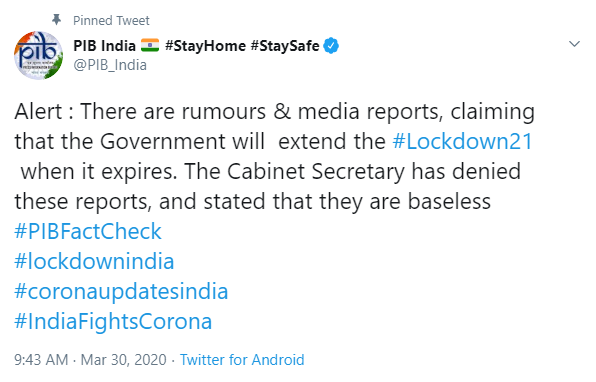This screenshot has width=596, height=382.
Task: Click the tweet line starting with Alert
Action: coord(274,112)
